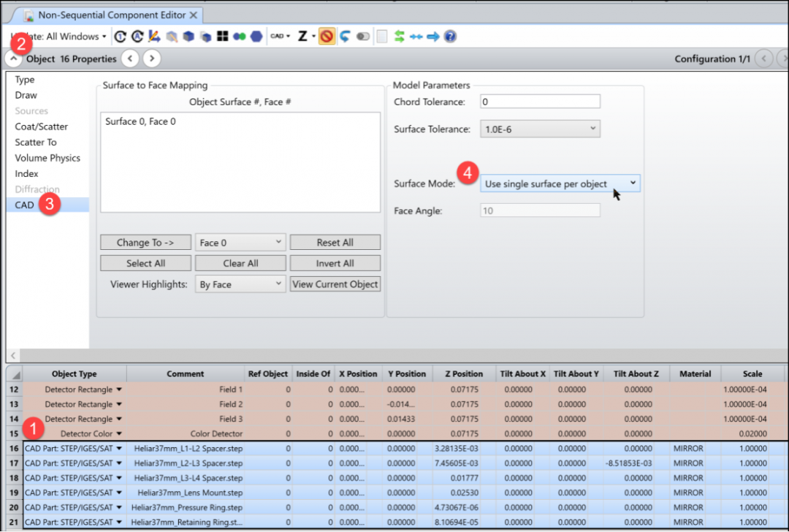The image size is (789, 532).
Task: Click the black four-squares grid icon
Action: coord(222,37)
